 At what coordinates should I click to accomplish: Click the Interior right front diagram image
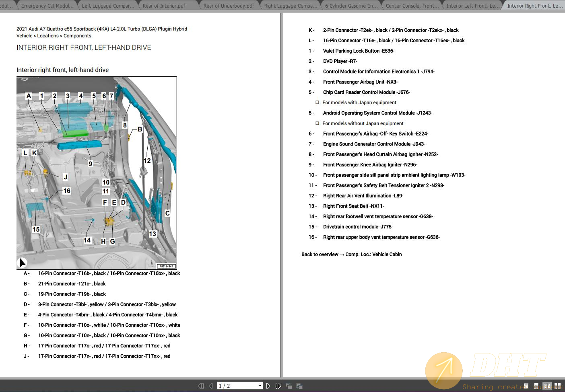pyautogui.click(x=97, y=173)
